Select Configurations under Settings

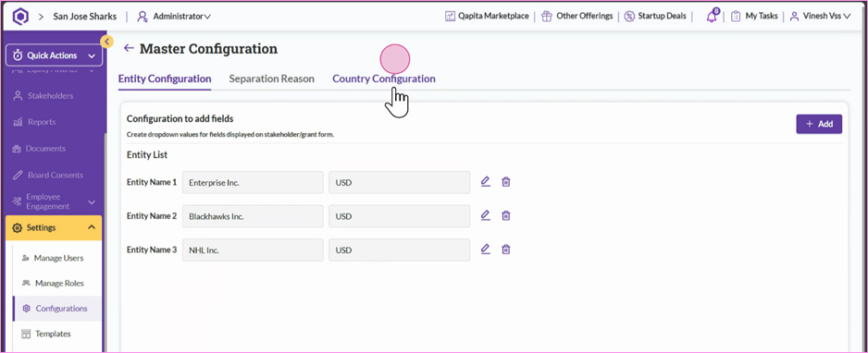click(x=57, y=309)
